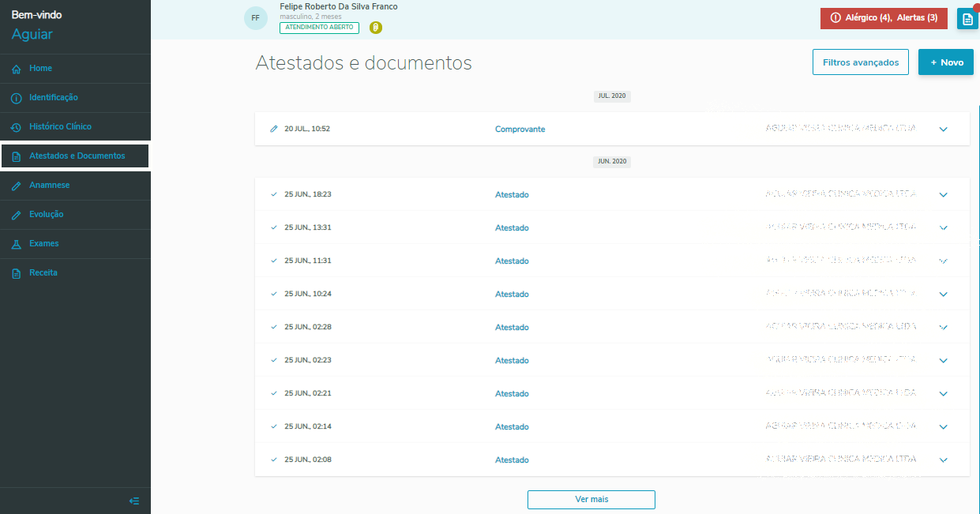Click the checkmark on the 25 JUN 18:23 Atestado
Viewport: 980px width, 514px height.
point(273,193)
